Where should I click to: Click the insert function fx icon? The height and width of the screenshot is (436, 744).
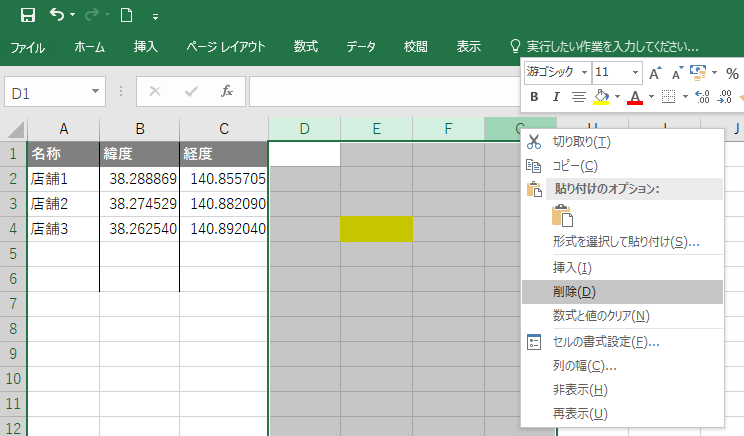(x=227, y=91)
